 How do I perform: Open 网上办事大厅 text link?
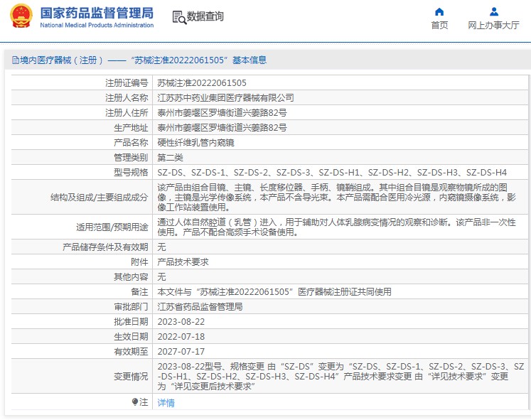pyautogui.click(x=493, y=26)
